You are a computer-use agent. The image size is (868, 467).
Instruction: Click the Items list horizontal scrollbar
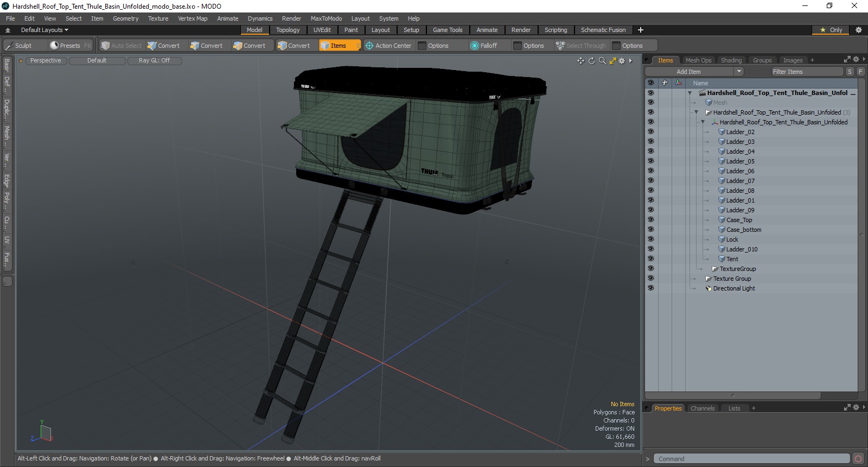732,395
